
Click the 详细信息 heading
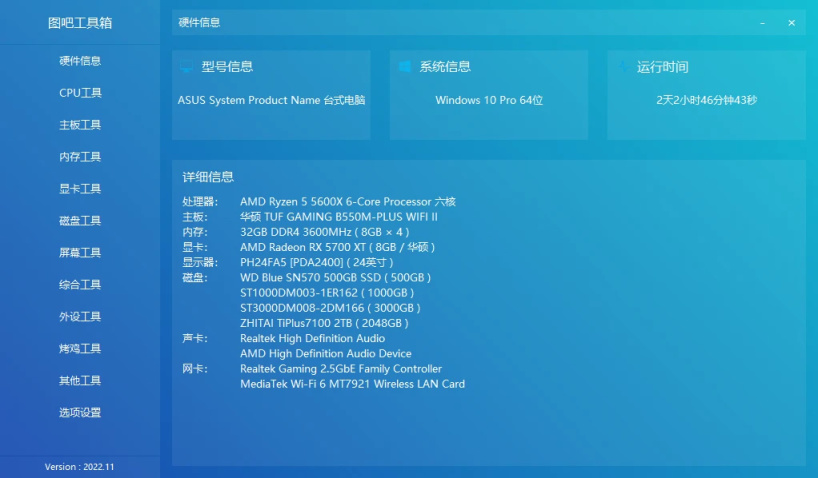coord(208,177)
